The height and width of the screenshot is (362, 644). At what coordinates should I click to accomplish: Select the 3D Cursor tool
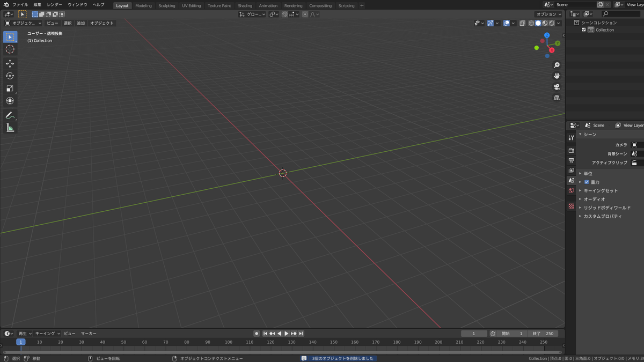tap(10, 49)
